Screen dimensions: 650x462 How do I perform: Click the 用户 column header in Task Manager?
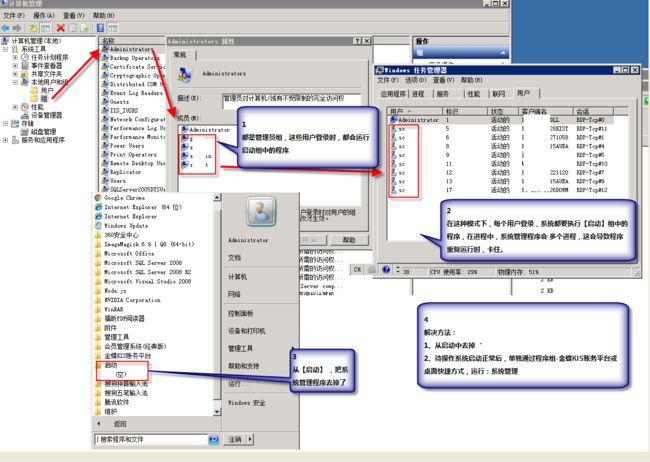415,111
